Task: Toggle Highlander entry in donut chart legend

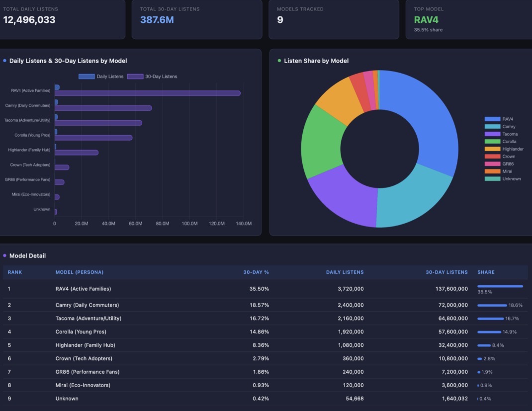Action: point(504,149)
